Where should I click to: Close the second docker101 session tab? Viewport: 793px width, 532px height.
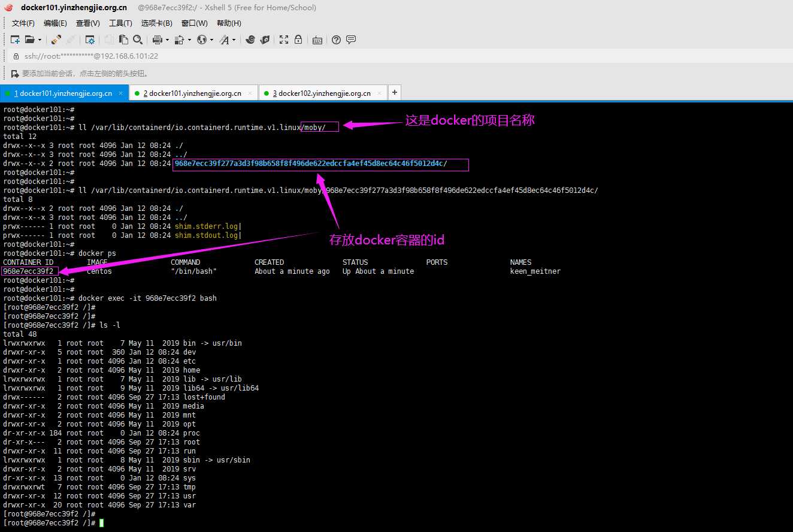(250, 93)
